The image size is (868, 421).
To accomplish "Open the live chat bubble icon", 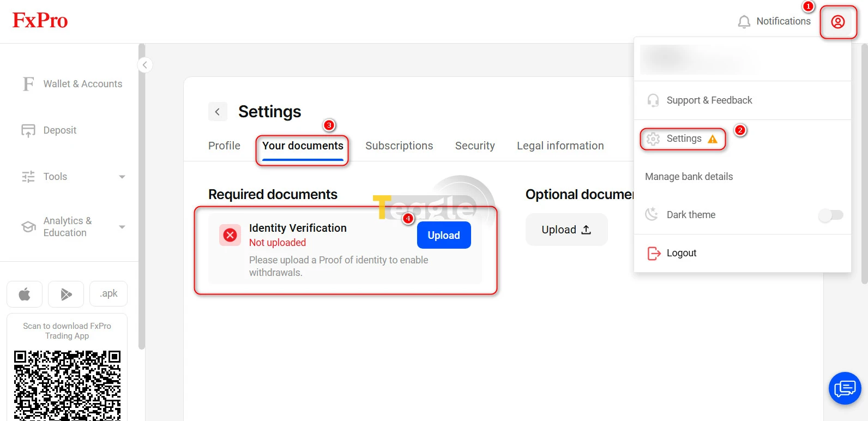I will click(845, 388).
